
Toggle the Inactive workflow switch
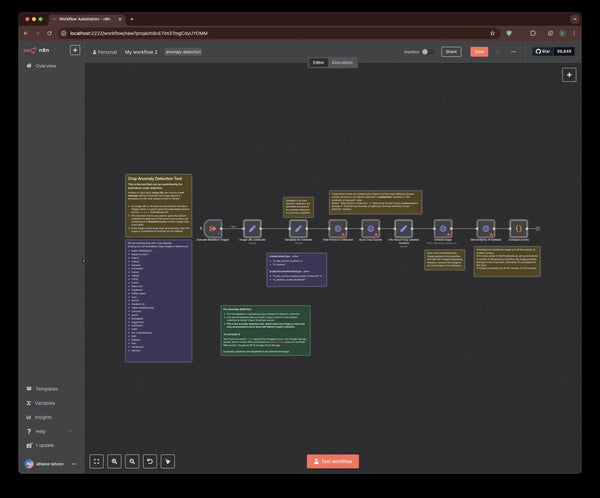click(427, 52)
